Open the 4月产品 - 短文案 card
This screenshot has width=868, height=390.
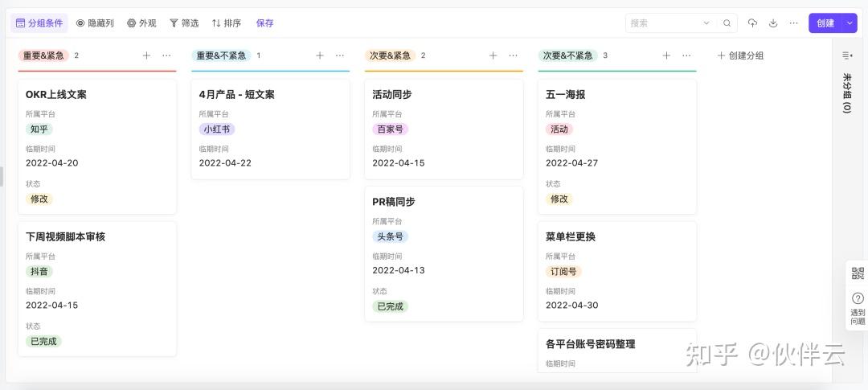[271, 129]
